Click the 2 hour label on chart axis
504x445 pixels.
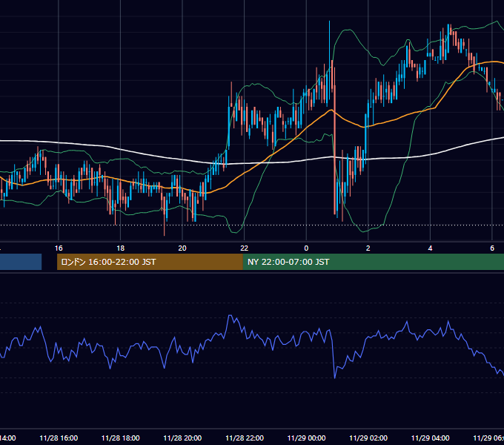point(368,248)
